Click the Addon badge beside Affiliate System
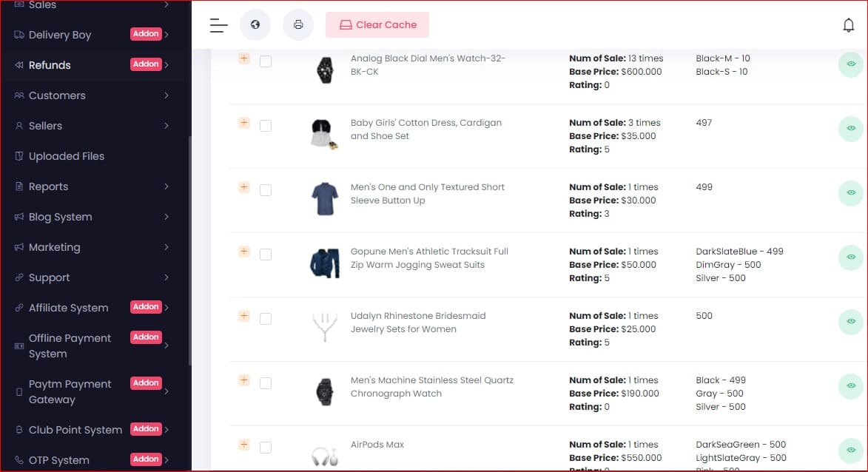 click(146, 306)
